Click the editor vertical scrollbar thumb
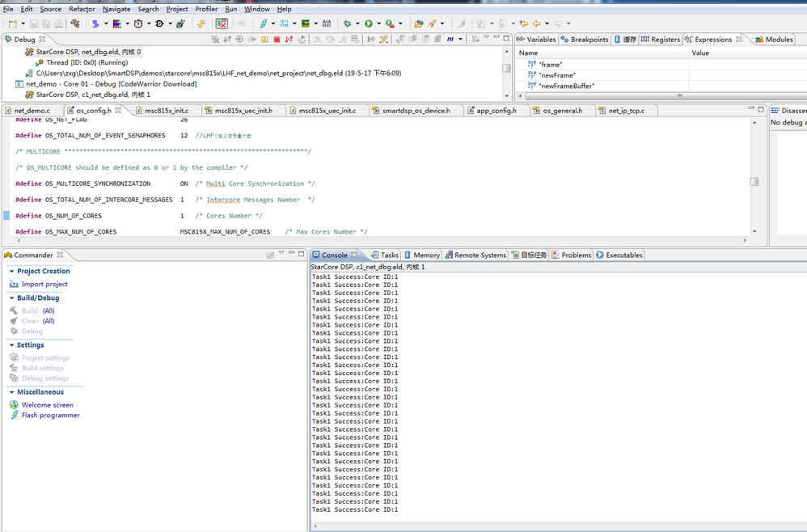 754,182
